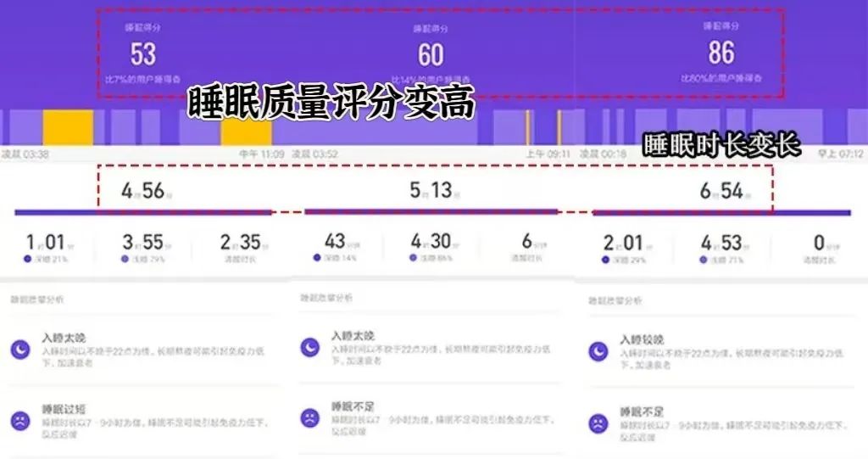Screen dimensions: 868x459
Task: Click the deep sleep value 43分钟
Action: pos(335,242)
